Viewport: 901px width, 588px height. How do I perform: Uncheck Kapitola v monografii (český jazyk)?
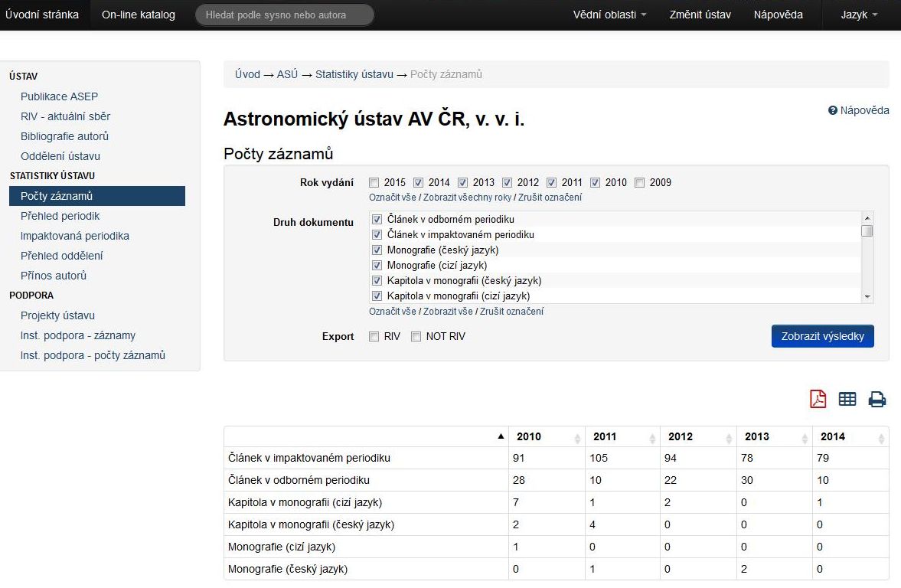tap(377, 281)
